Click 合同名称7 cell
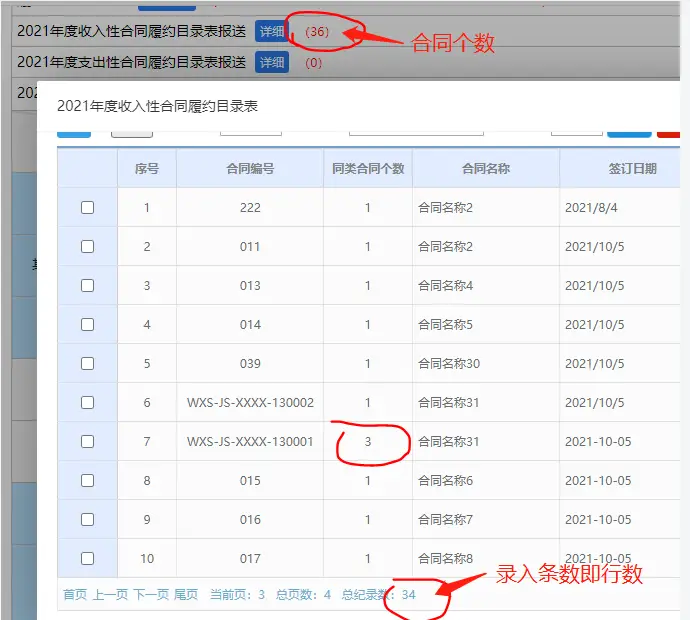Screen dimensions: 690x620 pyautogui.click(x=486, y=520)
